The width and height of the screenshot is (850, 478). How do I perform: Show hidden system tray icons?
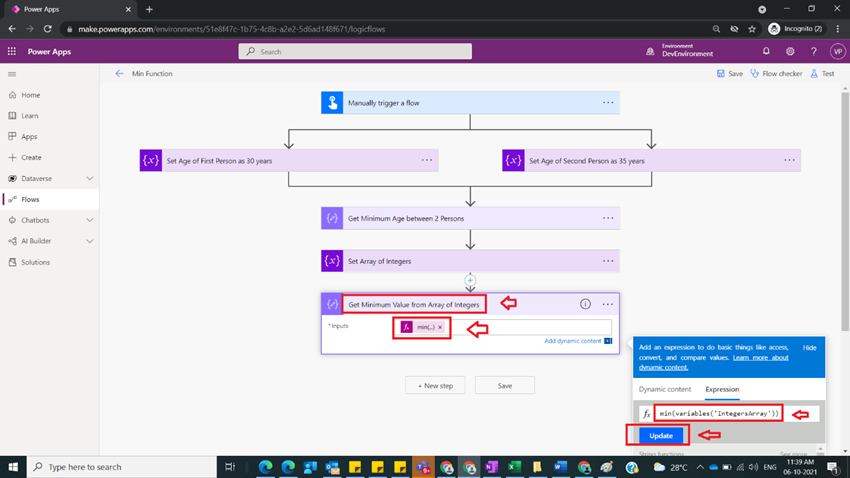700,467
